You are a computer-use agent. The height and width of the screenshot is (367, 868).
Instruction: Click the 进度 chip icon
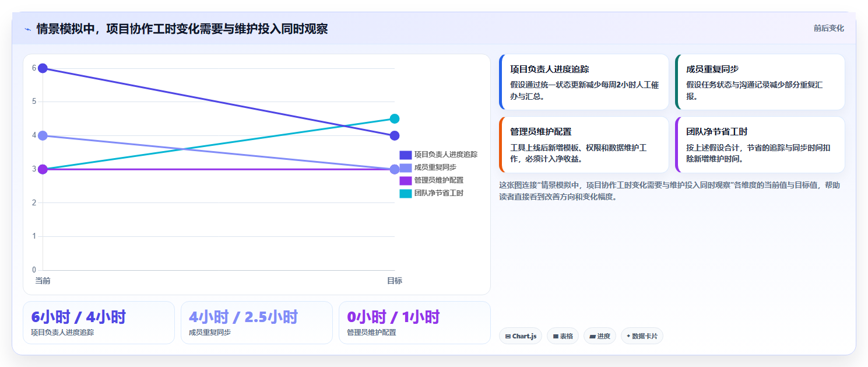(593, 337)
